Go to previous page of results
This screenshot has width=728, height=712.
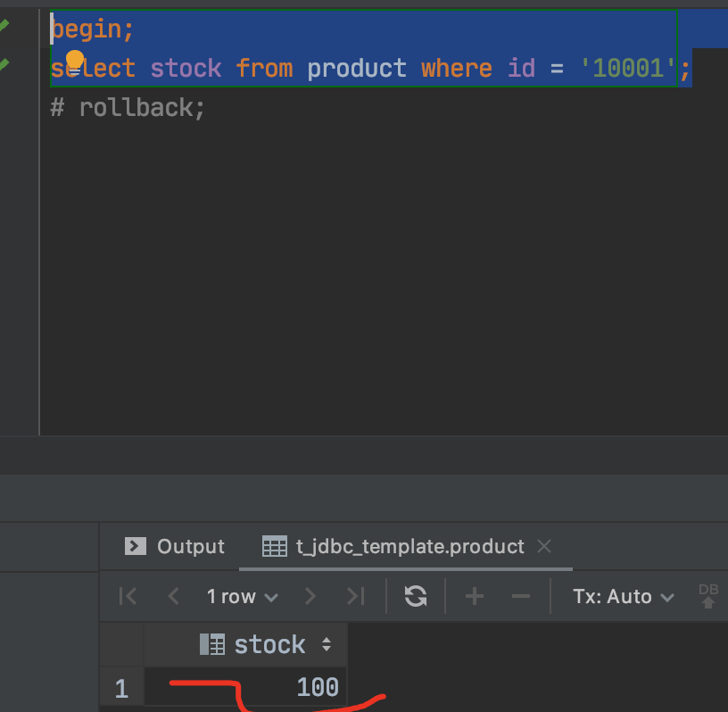tap(174, 596)
